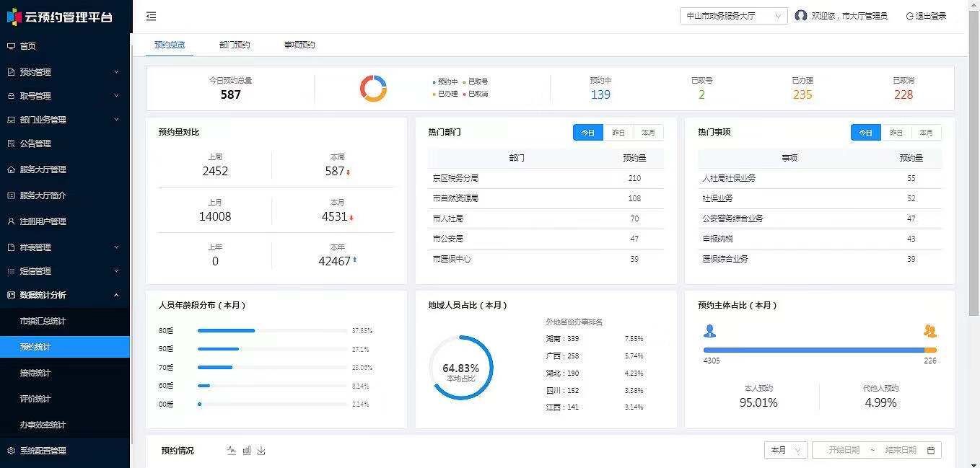The image size is (980, 468).
Task: Switch 热门部门 panel to 昨日
Action: (618, 133)
